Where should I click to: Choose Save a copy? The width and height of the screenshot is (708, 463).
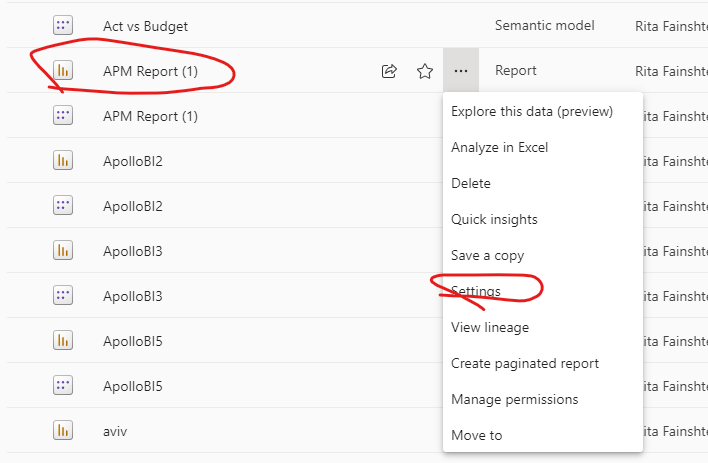(x=487, y=256)
